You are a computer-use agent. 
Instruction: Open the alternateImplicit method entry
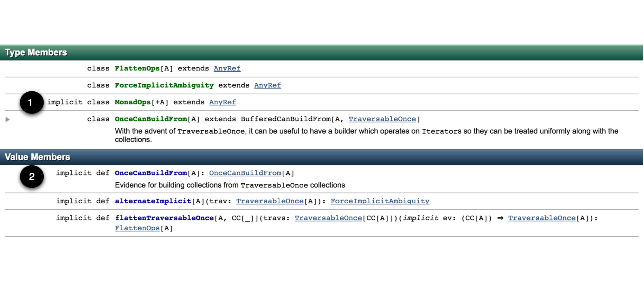pos(153,201)
